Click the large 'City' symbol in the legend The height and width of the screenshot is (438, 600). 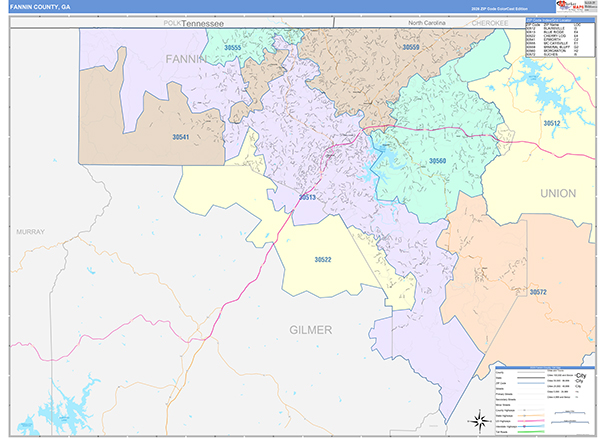[x=581, y=375]
